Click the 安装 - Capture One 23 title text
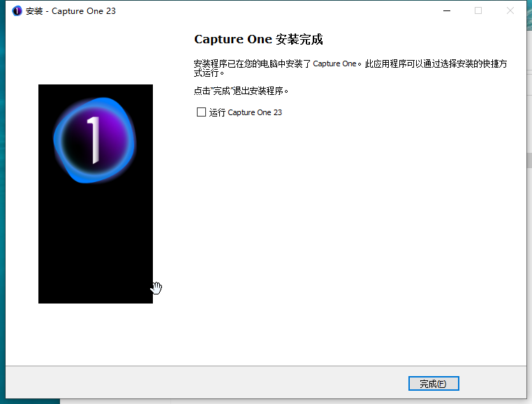This screenshot has width=532, height=404. (x=71, y=11)
